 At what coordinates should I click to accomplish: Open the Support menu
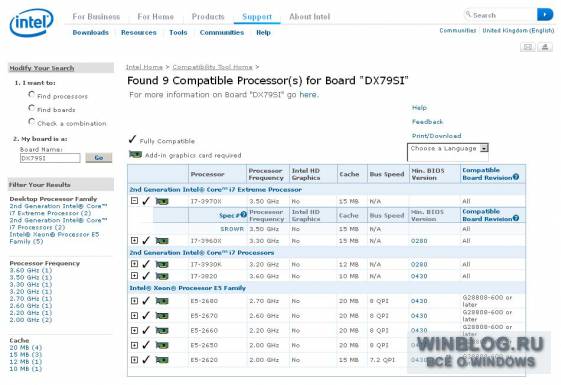[x=257, y=17]
